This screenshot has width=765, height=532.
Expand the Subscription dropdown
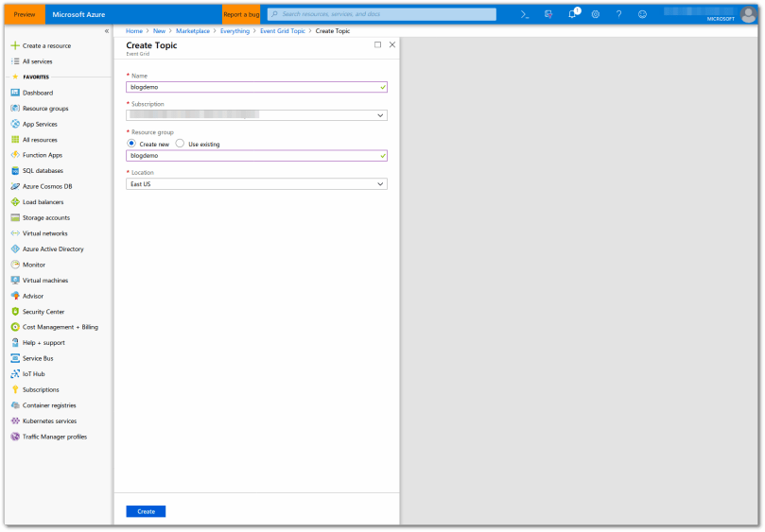(256, 115)
